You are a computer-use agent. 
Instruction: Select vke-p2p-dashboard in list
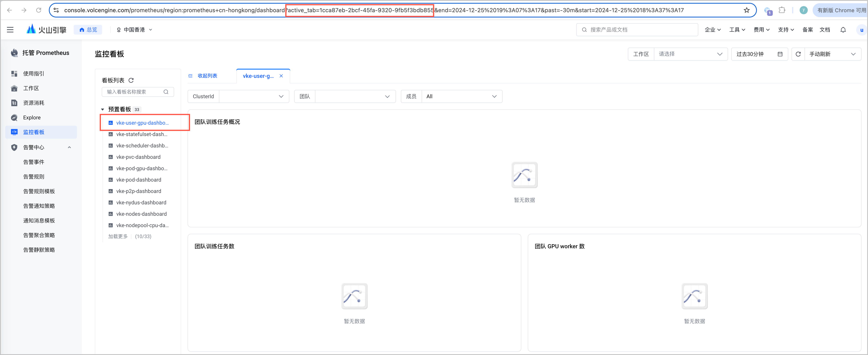(x=139, y=191)
